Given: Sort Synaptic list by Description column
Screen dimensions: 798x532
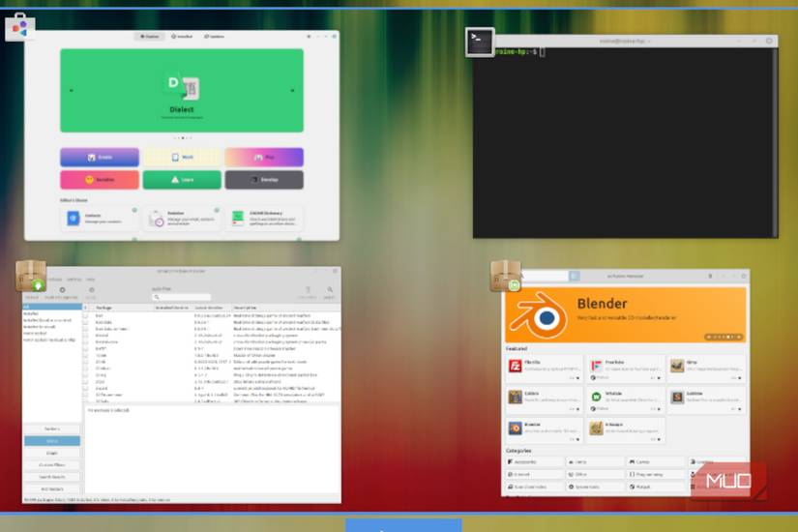Looking at the screenshot, I should pos(286,308).
